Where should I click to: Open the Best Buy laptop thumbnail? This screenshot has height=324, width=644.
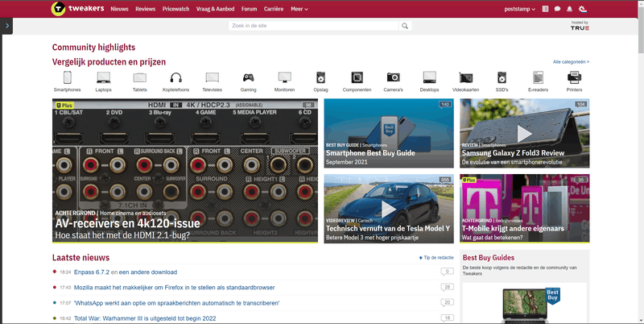coord(525,305)
